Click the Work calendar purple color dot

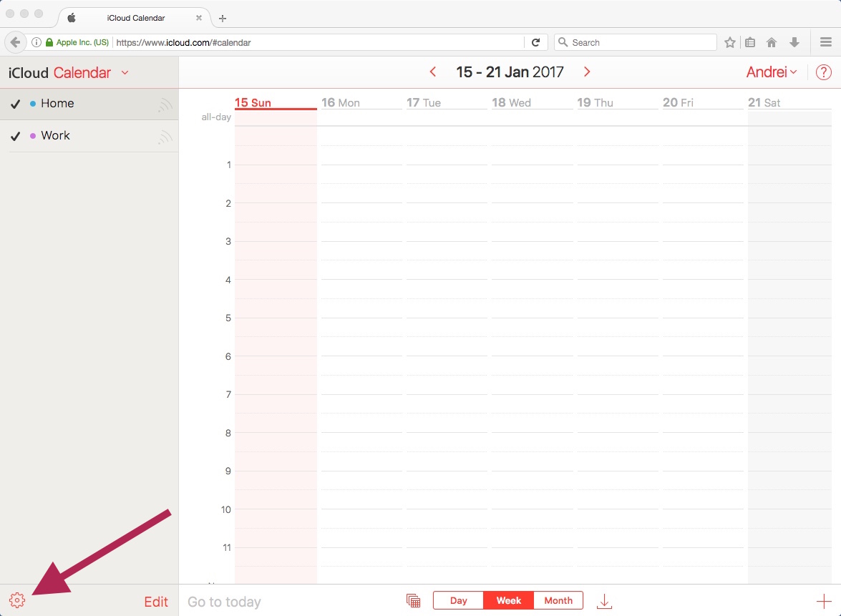pyautogui.click(x=33, y=136)
